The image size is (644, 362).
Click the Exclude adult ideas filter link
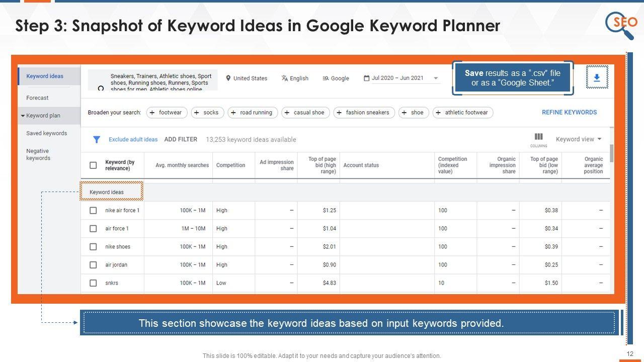(x=133, y=140)
